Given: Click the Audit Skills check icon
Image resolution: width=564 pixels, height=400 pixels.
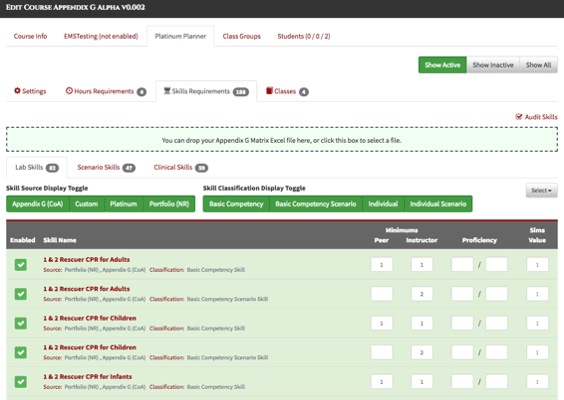Looking at the screenshot, I should pyautogui.click(x=519, y=117).
